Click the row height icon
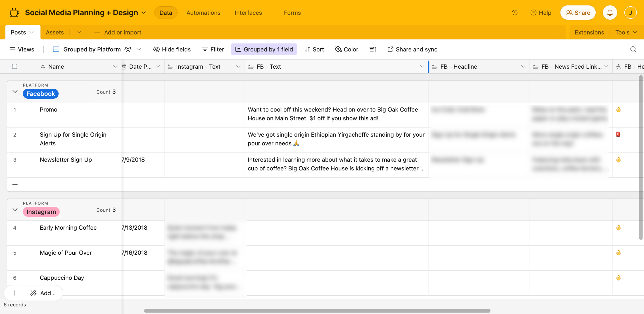The image size is (644, 314). [x=373, y=49]
